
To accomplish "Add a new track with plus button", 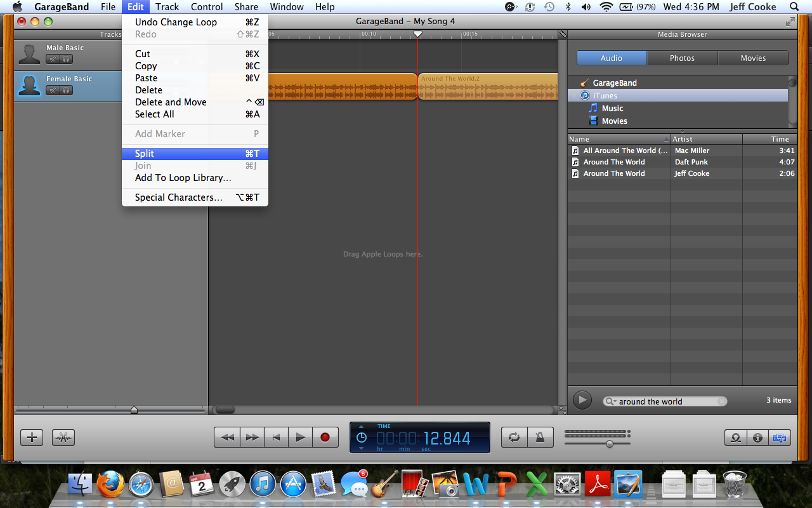I will click(32, 437).
